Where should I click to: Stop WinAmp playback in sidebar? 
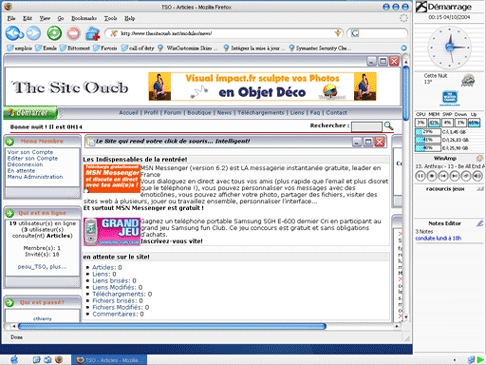click(x=432, y=175)
